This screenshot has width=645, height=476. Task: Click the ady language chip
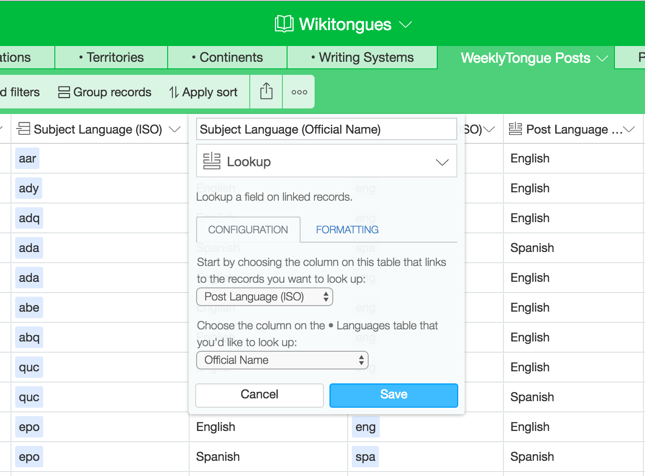(29, 188)
